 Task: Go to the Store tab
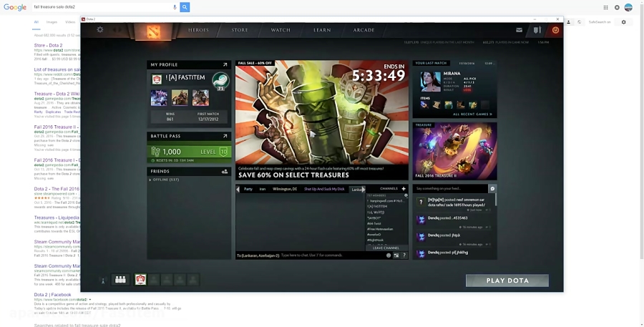(x=240, y=30)
